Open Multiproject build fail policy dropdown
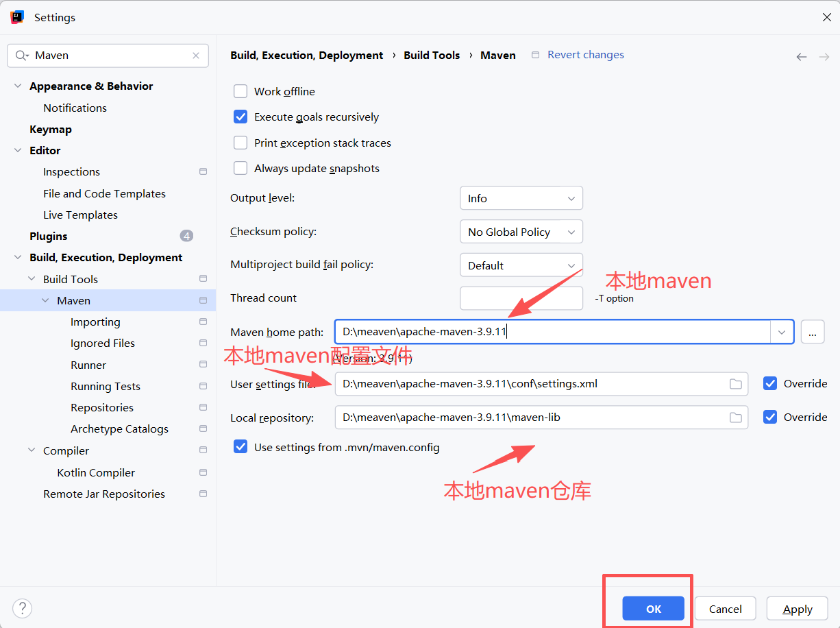The image size is (840, 628). pyautogui.click(x=521, y=265)
